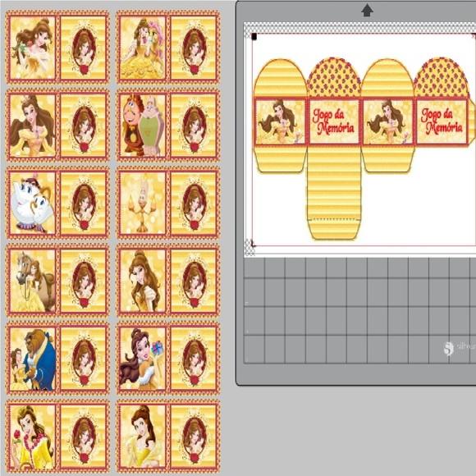
Task: Click the up arrow on the cutting mat
Action: click(x=367, y=11)
